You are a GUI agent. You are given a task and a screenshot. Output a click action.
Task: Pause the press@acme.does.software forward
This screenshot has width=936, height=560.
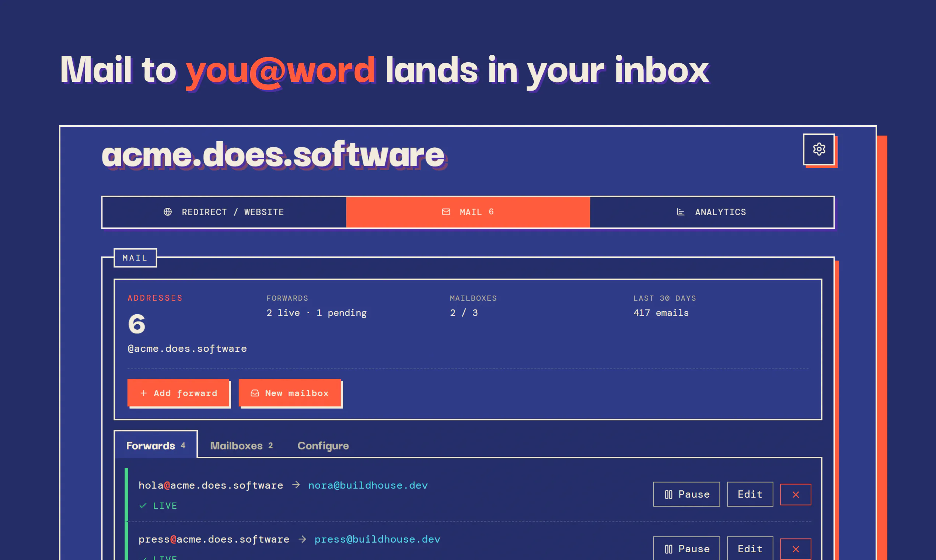click(687, 548)
